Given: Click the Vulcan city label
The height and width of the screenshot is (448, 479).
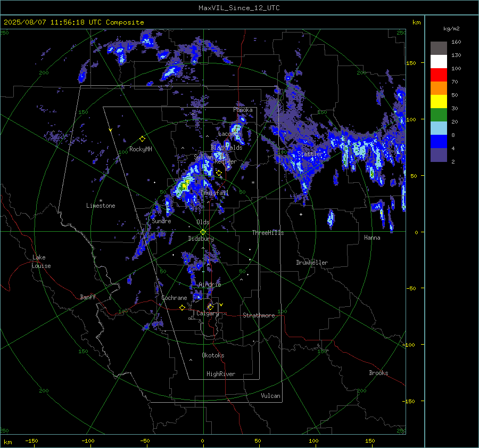Looking at the screenshot, I should click(270, 396).
